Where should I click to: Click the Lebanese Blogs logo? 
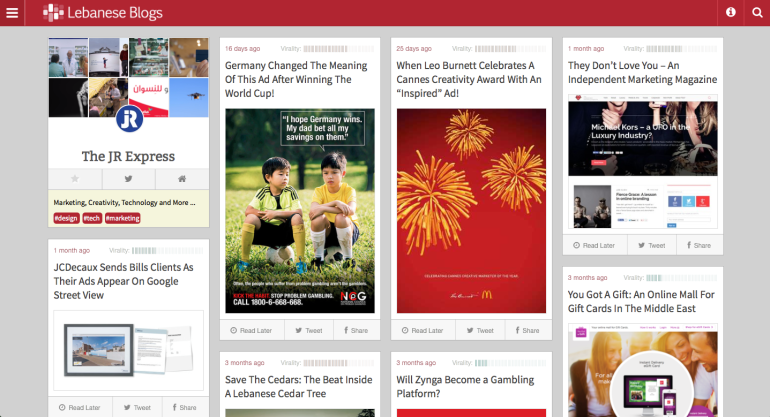click(x=102, y=13)
